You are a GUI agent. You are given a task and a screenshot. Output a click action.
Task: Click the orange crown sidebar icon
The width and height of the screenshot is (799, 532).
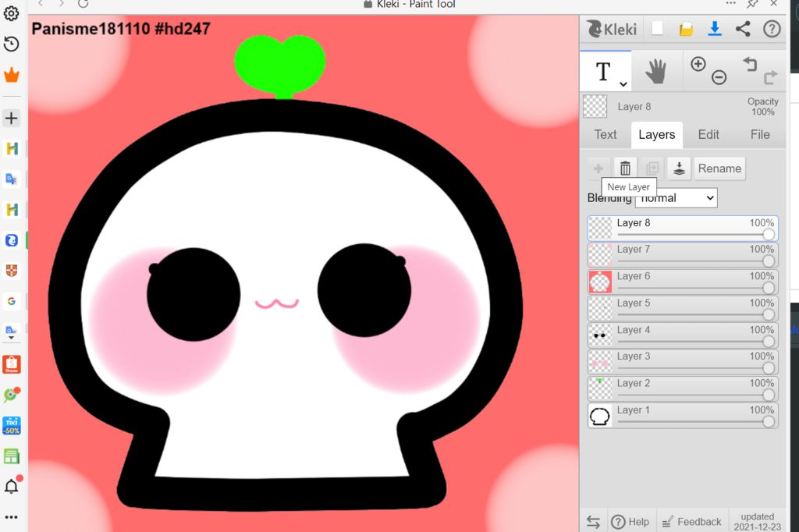(x=11, y=76)
